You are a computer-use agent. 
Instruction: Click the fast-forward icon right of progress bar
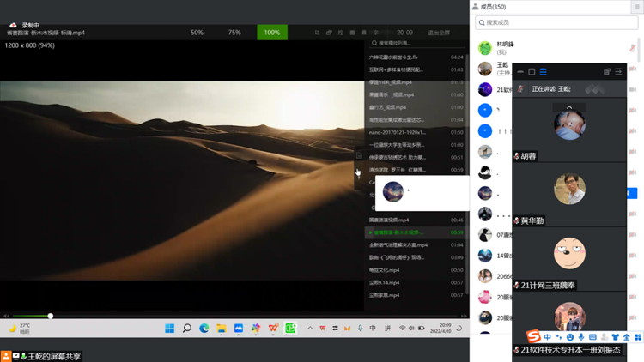point(464,316)
